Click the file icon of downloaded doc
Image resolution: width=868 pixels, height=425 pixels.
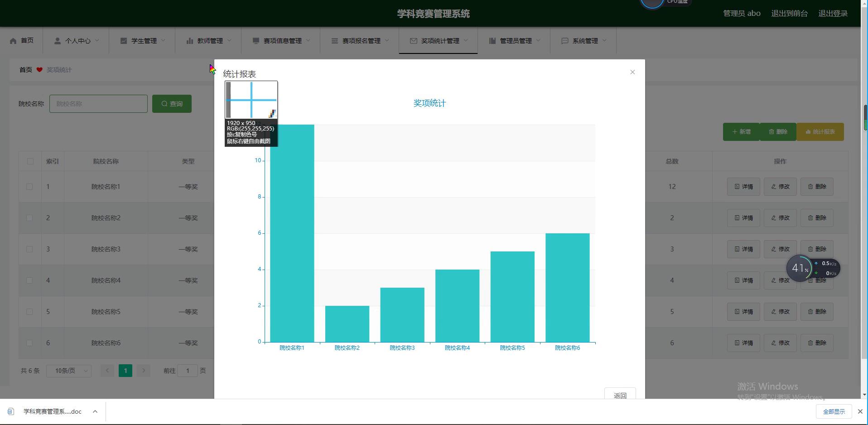coord(11,411)
